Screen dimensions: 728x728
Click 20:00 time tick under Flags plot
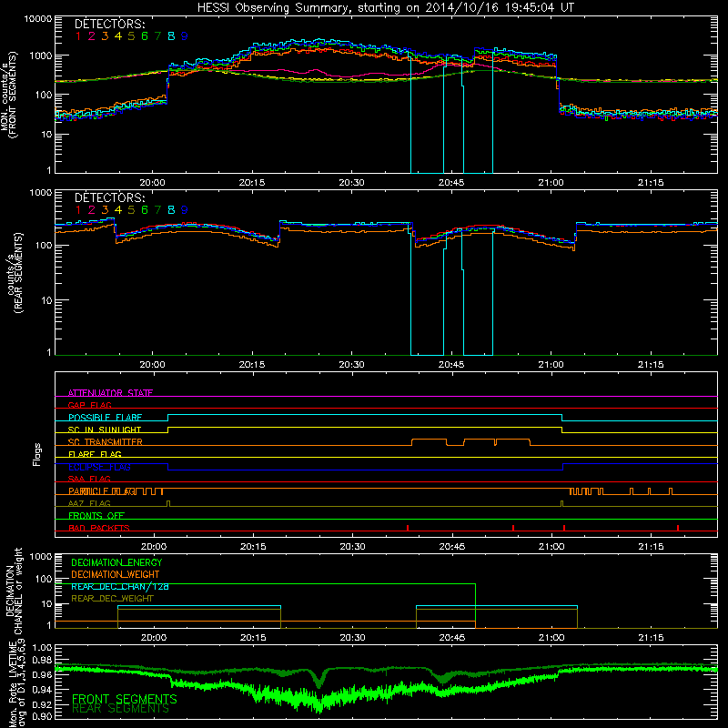(x=154, y=547)
